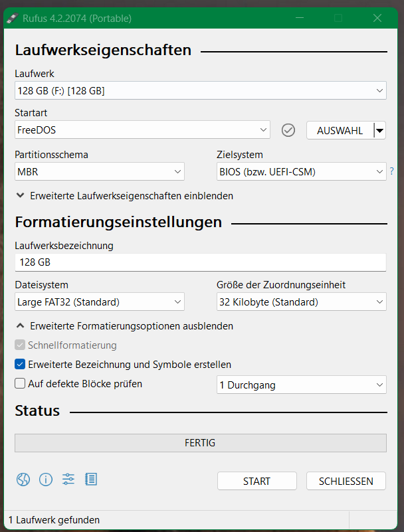Open the Dateisystem Large FAT32 dropdown
404x532 pixels.
tap(100, 302)
